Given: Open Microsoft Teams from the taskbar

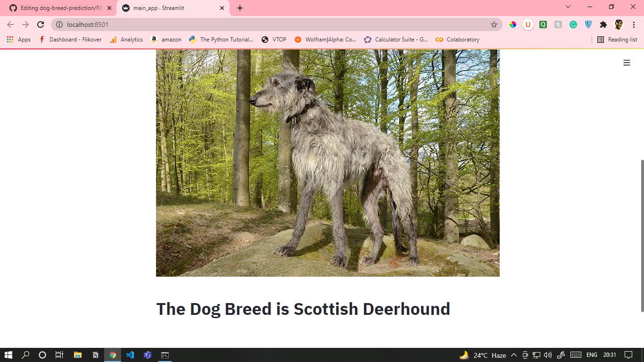Looking at the screenshot, I should coord(147,355).
